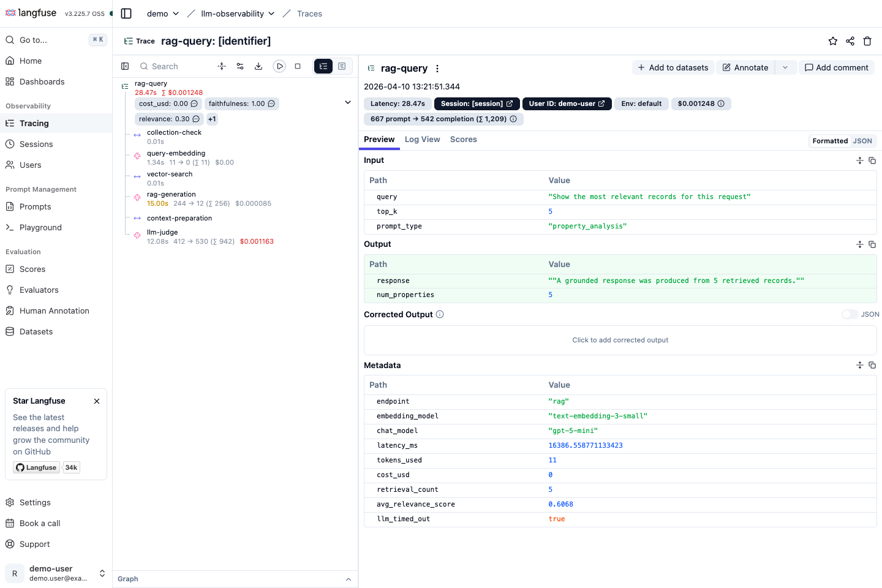Expand all rows in Metadata section
882x588 pixels.
click(860, 365)
